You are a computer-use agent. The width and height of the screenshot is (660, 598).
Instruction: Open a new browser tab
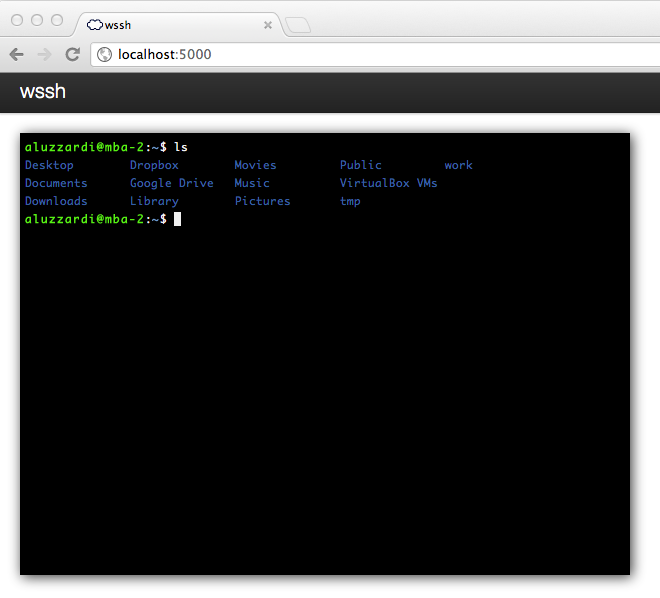[297, 25]
